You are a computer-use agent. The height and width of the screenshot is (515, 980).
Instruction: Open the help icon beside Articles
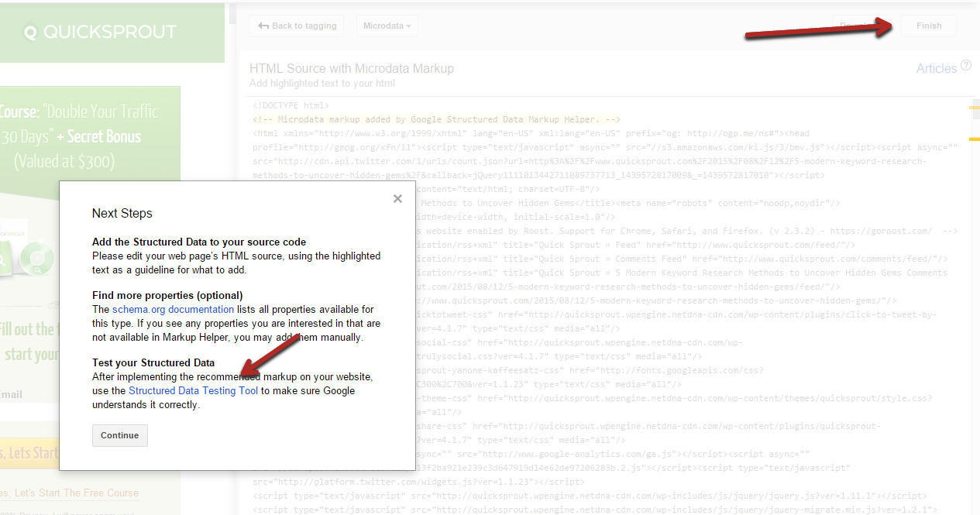coord(966,66)
